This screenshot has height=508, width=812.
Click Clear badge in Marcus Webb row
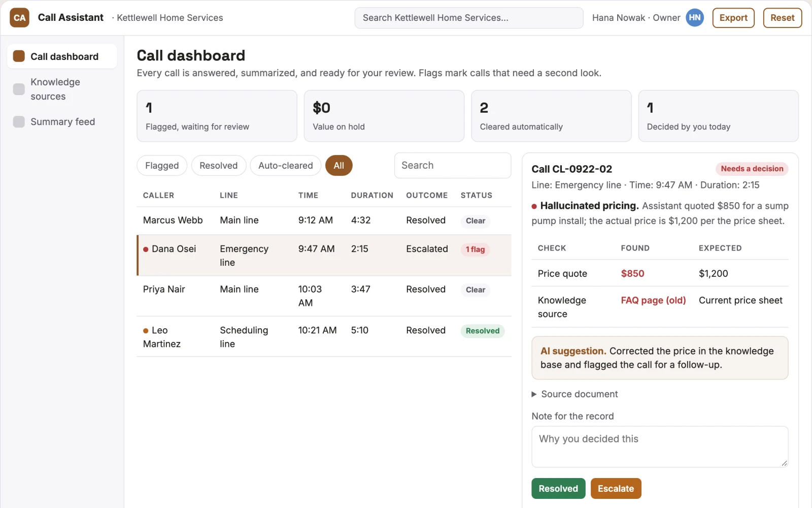[476, 220]
